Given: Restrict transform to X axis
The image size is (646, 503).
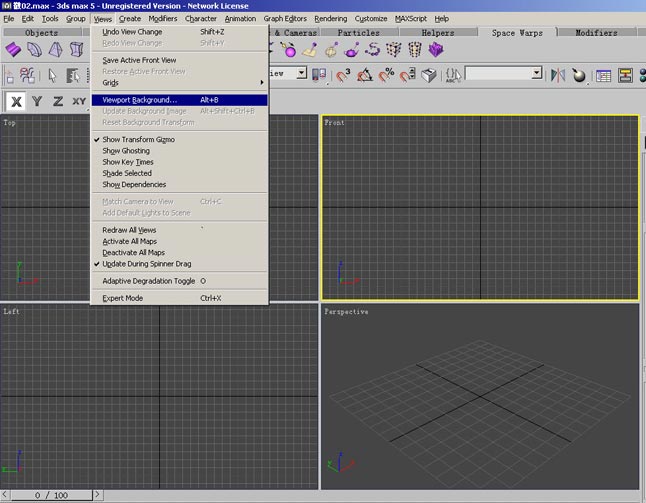Looking at the screenshot, I should tap(16, 101).
